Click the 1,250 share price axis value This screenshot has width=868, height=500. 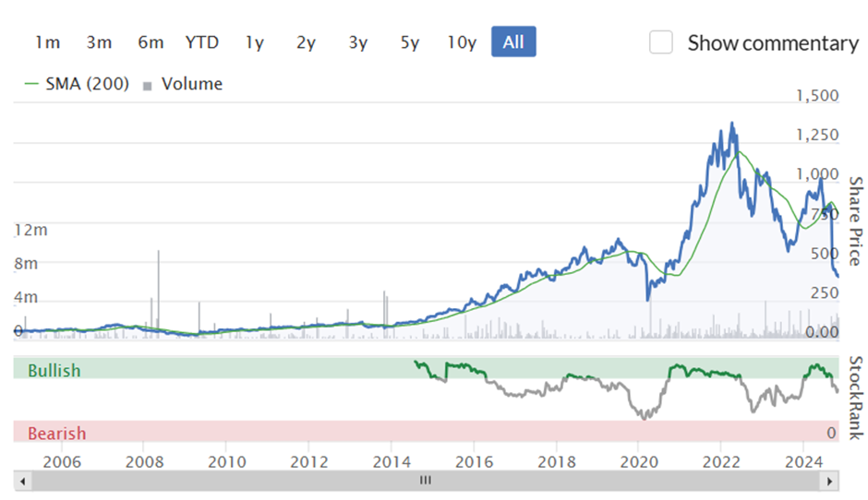pyautogui.click(x=817, y=135)
